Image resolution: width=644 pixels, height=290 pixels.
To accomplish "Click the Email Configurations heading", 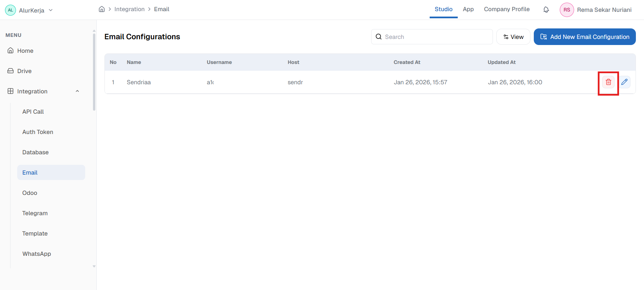I will (142, 37).
